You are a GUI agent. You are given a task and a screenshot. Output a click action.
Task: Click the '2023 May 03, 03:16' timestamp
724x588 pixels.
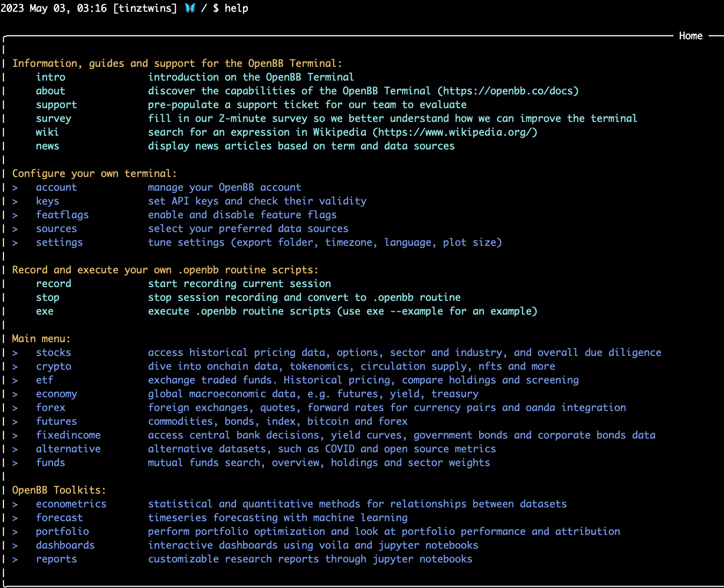54,8
